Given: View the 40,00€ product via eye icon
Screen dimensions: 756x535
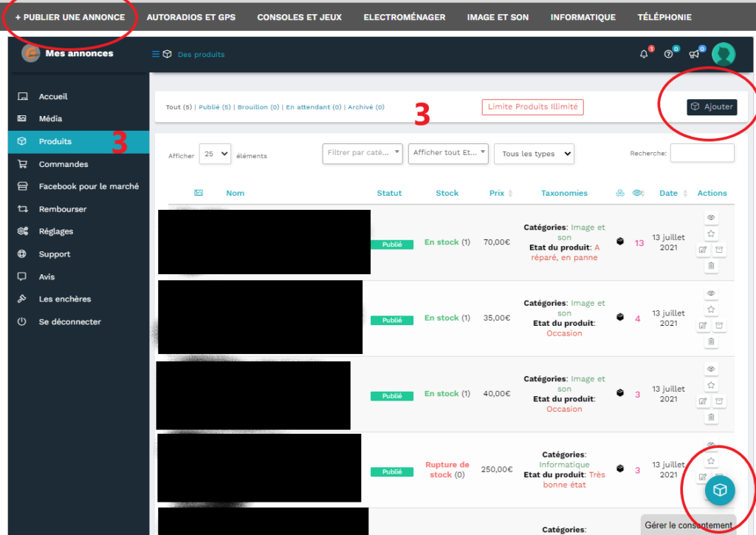Looking at the screenshot, I should tap(711, 369).
